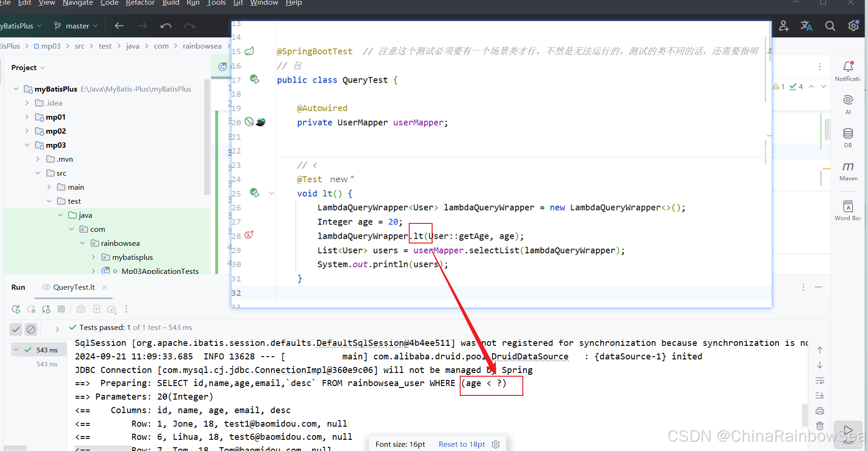Click the Back navigation arrow

(119, 26)
